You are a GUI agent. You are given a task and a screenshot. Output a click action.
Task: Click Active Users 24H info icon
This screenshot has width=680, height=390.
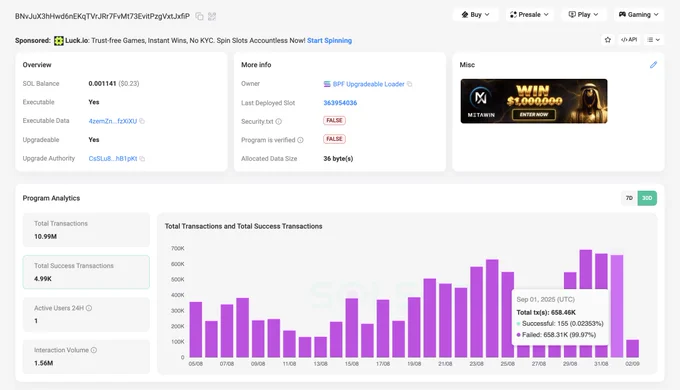click(x=89, y=308)
